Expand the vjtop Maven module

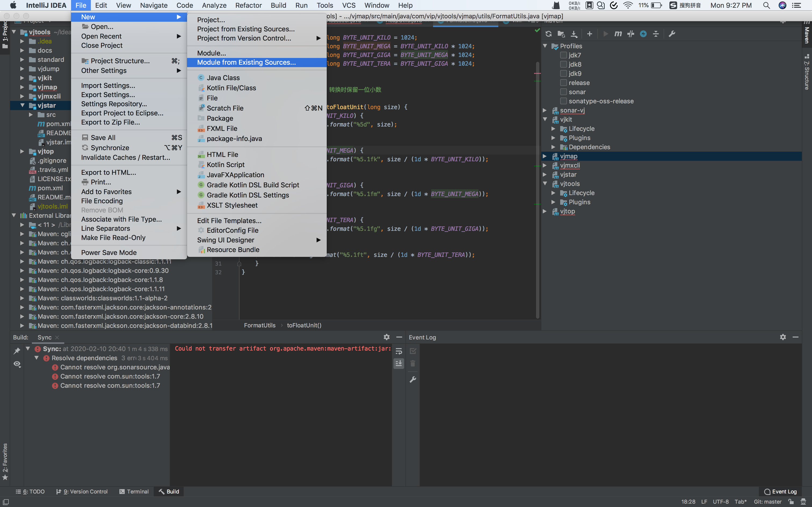[x=545, y=211]
